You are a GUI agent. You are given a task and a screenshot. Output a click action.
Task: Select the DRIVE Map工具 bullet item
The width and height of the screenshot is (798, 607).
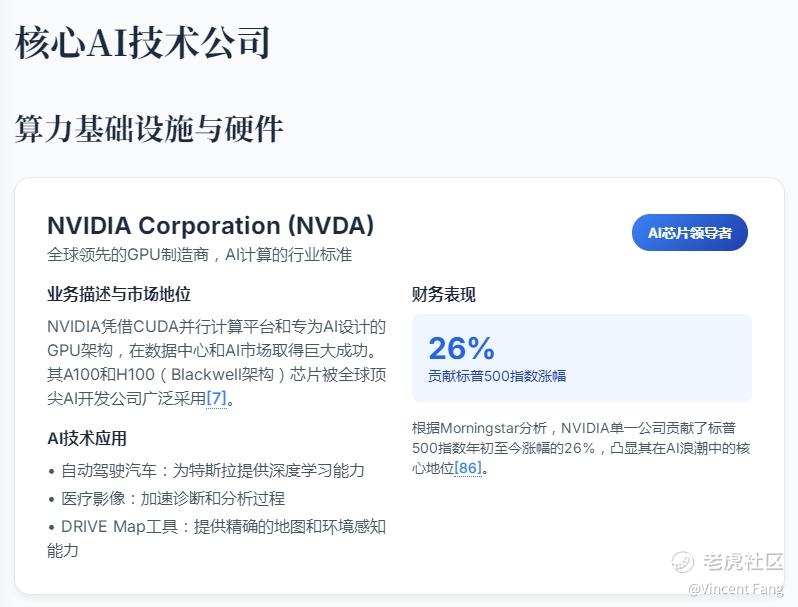coord(216,526)
